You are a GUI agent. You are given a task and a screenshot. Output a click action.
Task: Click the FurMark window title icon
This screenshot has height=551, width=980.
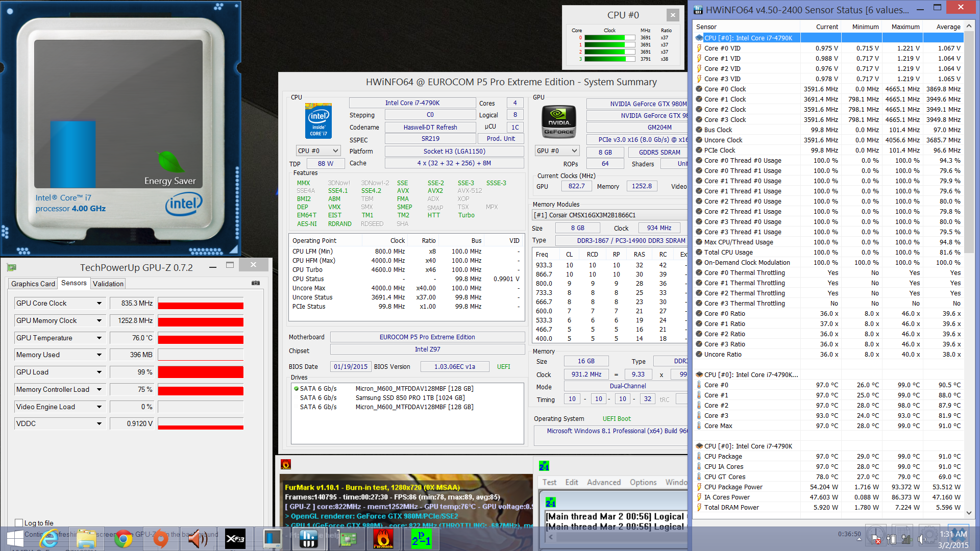coord(286,464)
